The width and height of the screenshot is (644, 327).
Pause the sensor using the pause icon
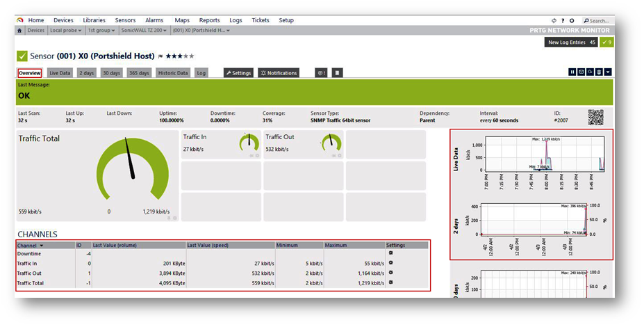572,72
